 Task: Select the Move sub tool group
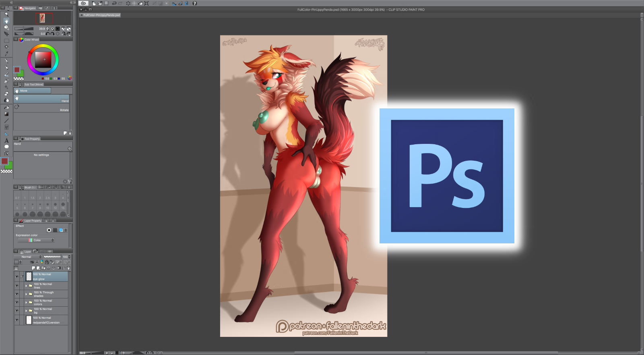(32, 91)
